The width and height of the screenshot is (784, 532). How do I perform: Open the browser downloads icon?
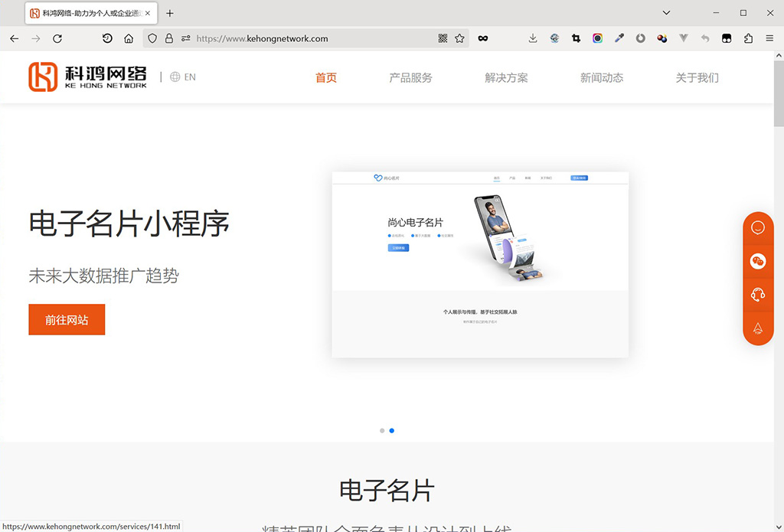[532, 38]
